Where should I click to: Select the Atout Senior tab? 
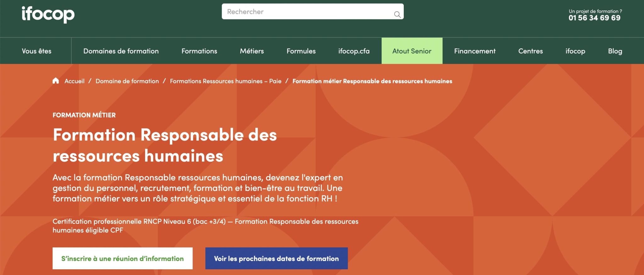pyautogui.click(x=412, y=51)
